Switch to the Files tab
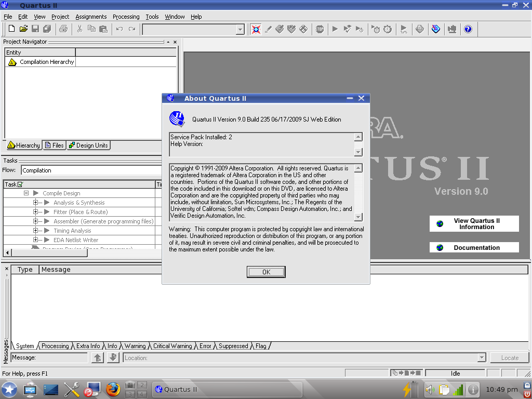The image size is (532, 399). pyautogui.click(x=54, y=145)
